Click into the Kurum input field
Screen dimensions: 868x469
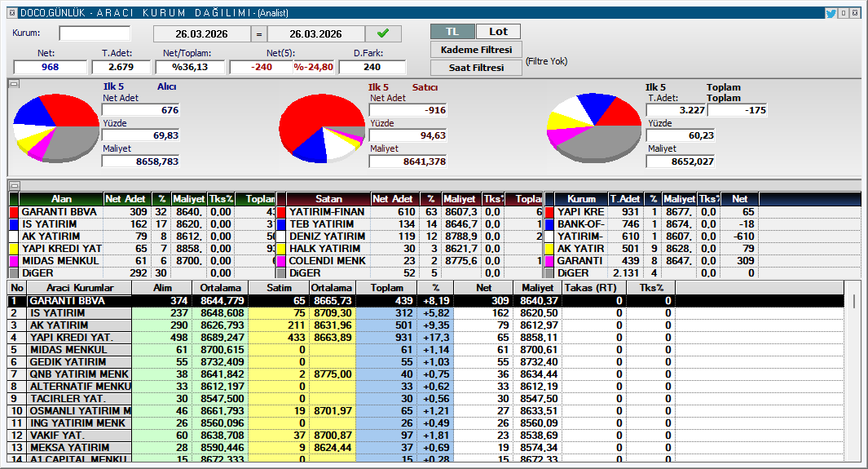pyautogui.click(x=94, y=33)
